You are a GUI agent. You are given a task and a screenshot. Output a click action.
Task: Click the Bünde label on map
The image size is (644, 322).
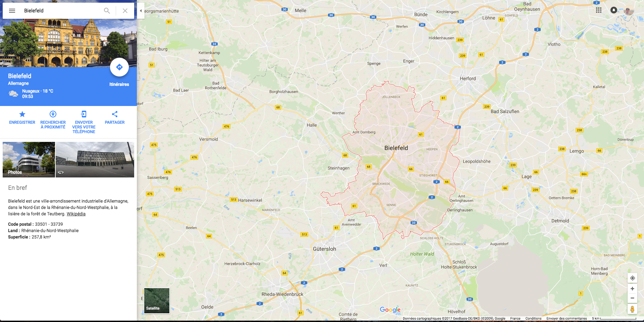tap(421, 14)
